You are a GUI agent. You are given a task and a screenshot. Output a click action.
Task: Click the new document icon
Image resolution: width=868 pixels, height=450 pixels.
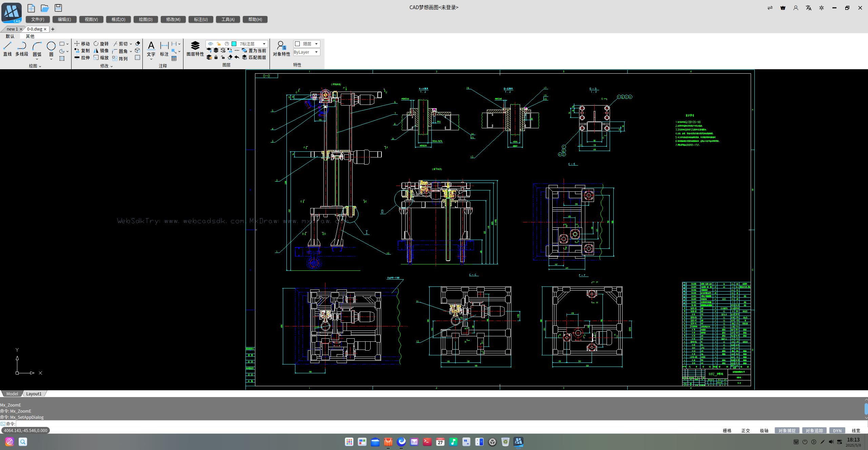click(x=31, y=8)
